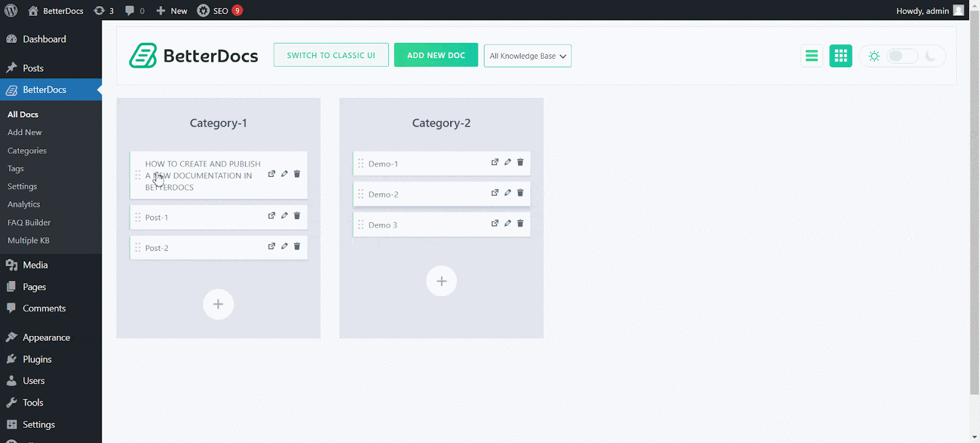Click the sun light-mode icon
Image resolution: width=980 pixels, height=443 pixels.
pos(874,56)
